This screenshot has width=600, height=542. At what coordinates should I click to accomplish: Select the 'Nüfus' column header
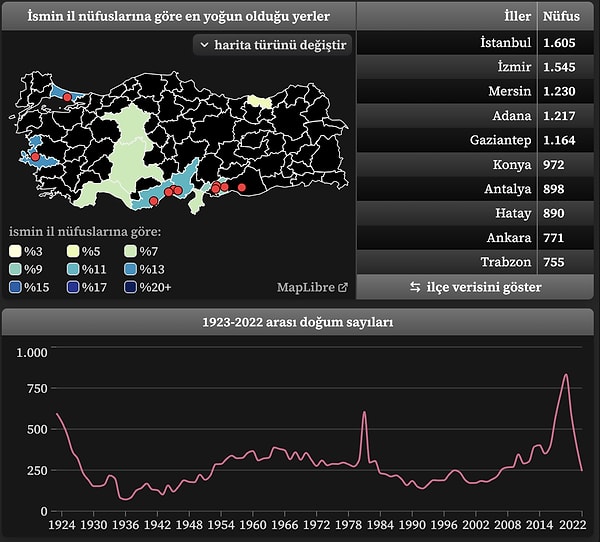point(566,16)
